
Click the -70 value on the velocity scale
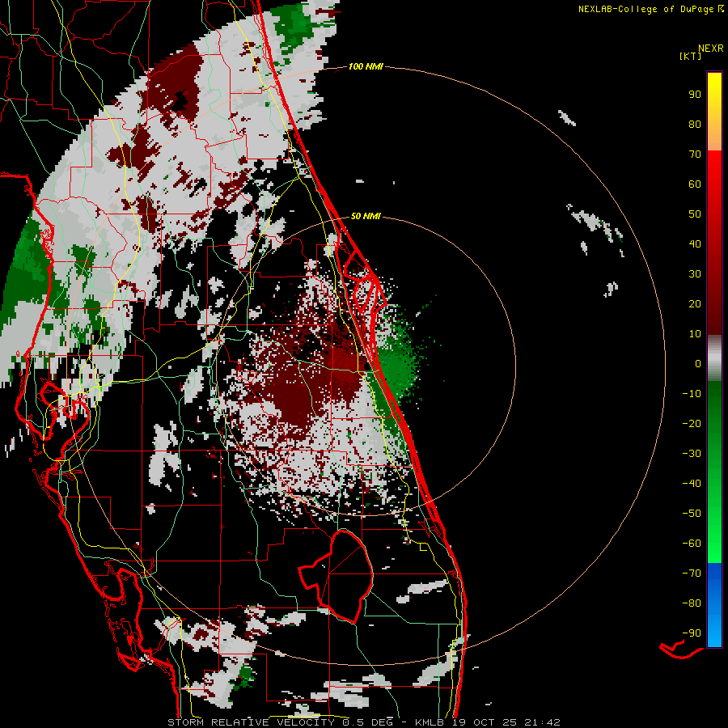pos(692,574)
